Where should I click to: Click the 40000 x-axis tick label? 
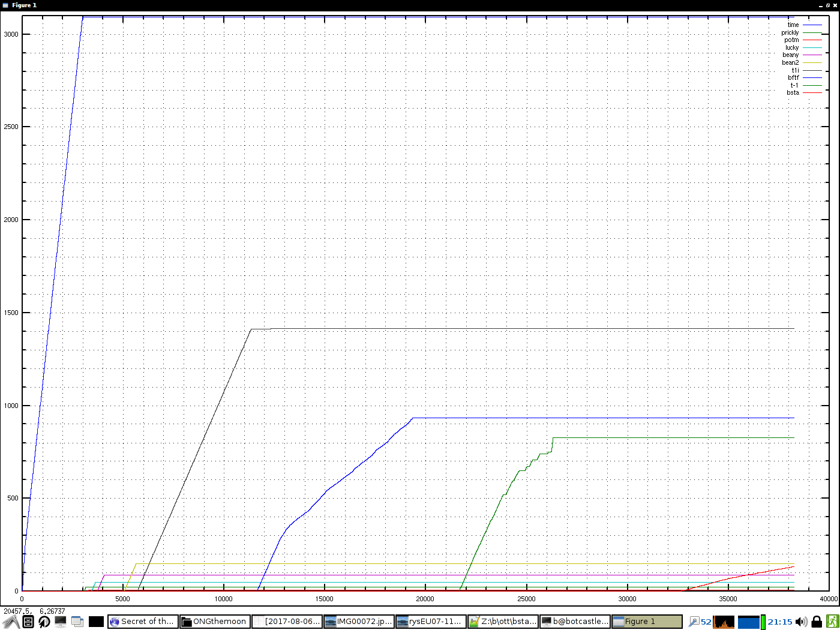pos(829,599)
